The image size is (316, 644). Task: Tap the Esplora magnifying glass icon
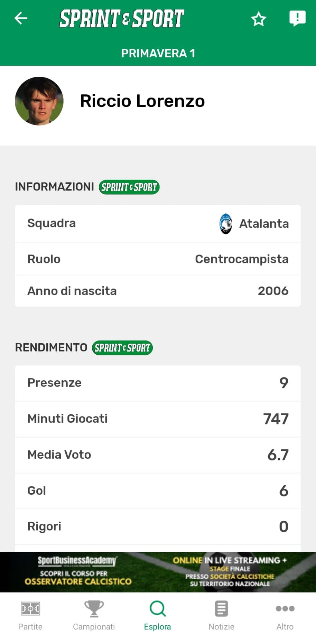point(158,609)
